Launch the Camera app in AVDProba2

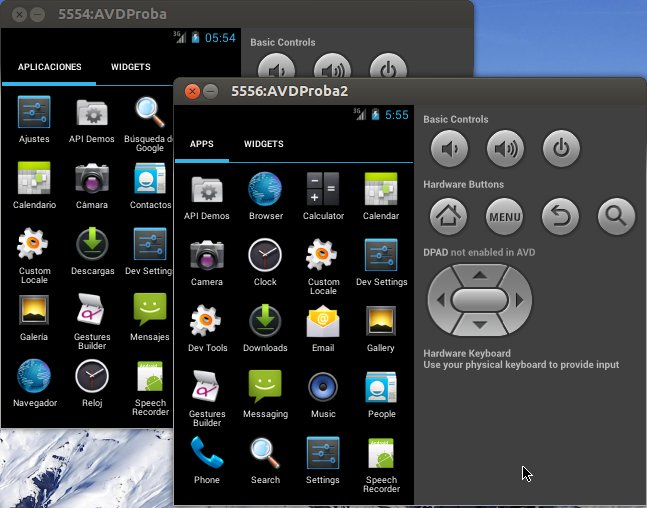pos(207,262)
